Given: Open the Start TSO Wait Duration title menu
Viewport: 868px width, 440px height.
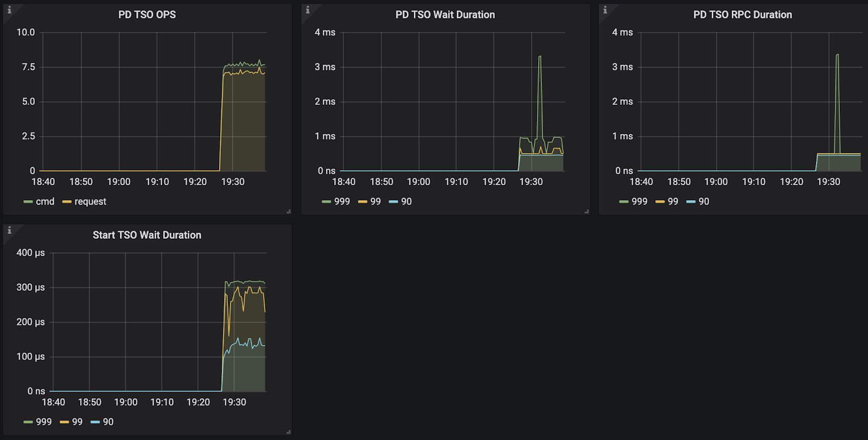Looking at the screenshot, I should pos(147,235).
